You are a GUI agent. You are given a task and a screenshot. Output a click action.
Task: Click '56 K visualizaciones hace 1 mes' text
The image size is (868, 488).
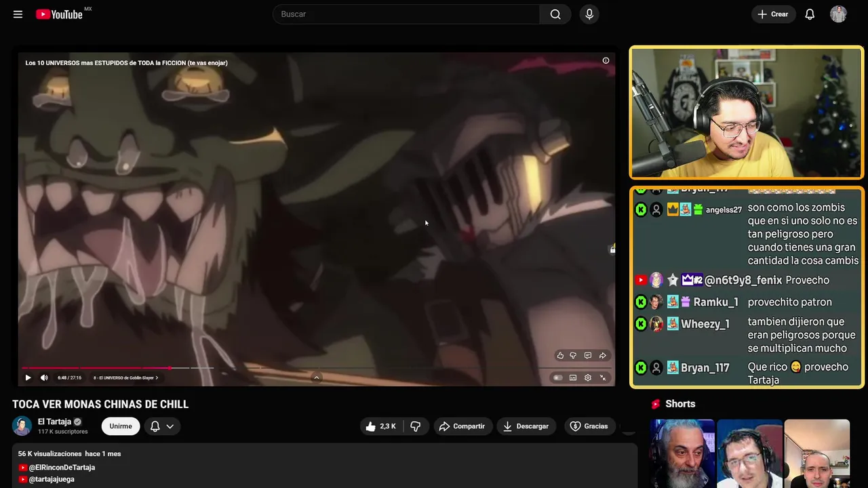pyautogui.click(x=69, y=453)
